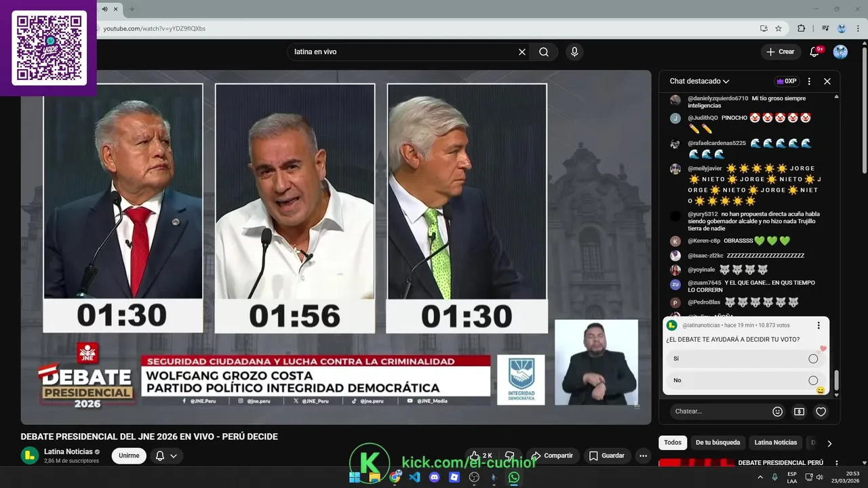Start voice search with microphone icon
The image size is (868, 488).
coord(574,52)
